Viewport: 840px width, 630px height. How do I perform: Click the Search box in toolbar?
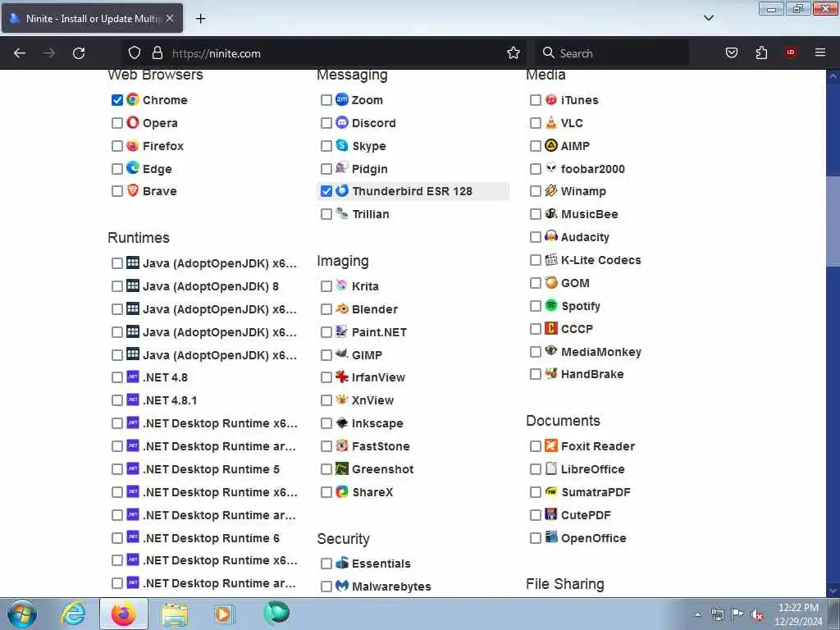[612, 53]
